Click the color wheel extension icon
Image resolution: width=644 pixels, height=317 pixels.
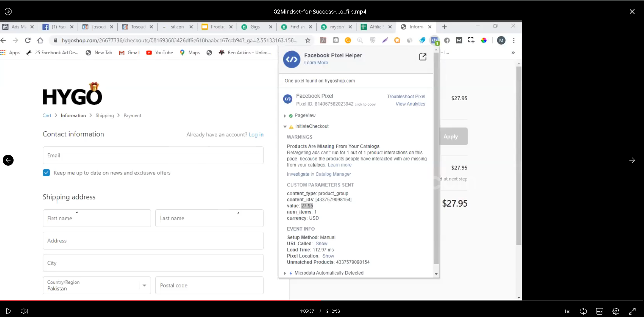(x=484, y=40)
